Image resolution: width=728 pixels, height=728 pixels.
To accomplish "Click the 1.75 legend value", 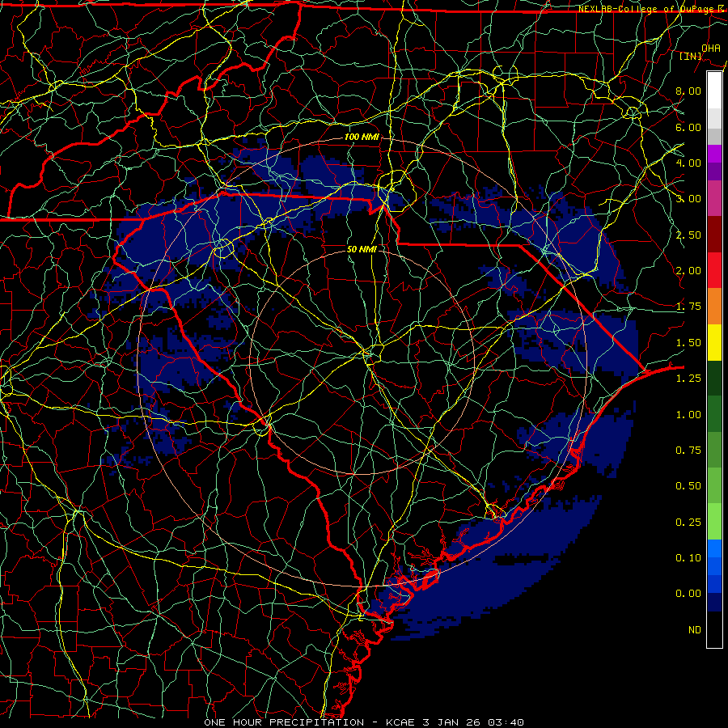I will click(688, 307).
